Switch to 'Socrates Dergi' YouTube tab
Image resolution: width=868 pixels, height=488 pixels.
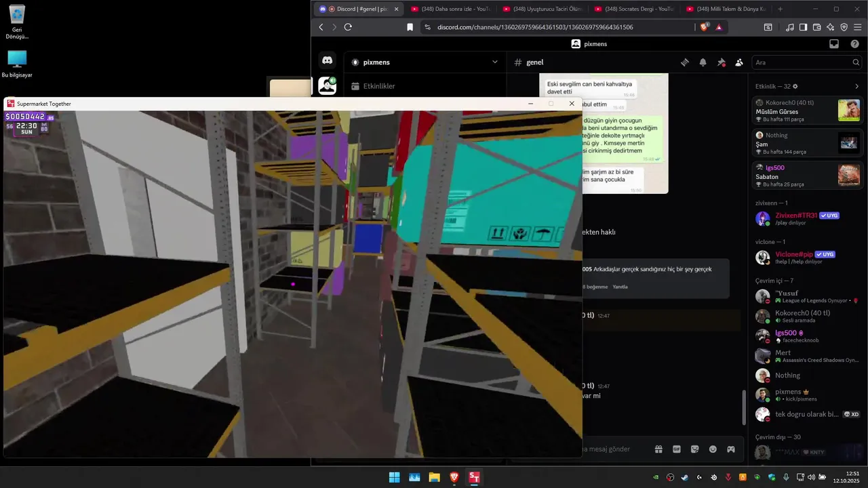pyautogui.click(x=633, y=9)
